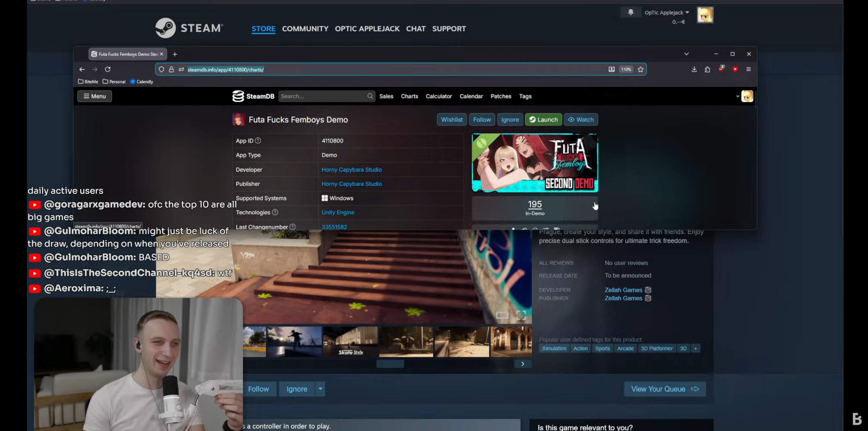Open Steam account name dropdown
Screen dimensions: 868x431
(x=667, y=12)
